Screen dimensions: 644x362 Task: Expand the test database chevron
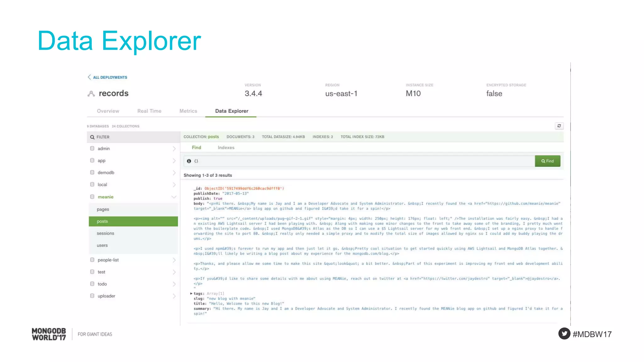174,272
